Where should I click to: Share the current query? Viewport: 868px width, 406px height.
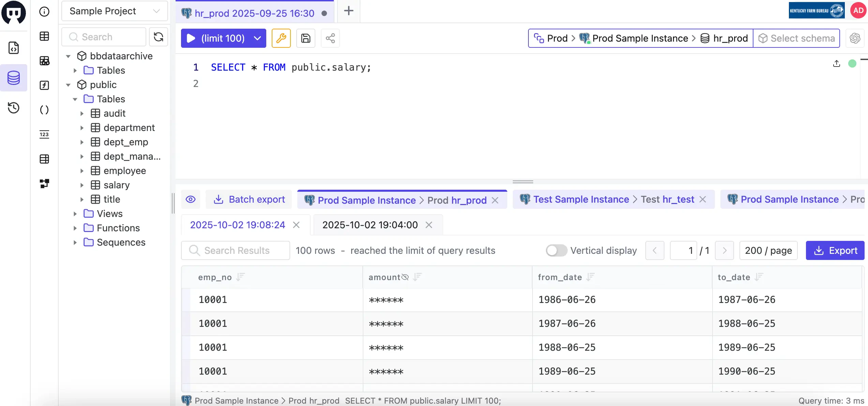(330, 38)
